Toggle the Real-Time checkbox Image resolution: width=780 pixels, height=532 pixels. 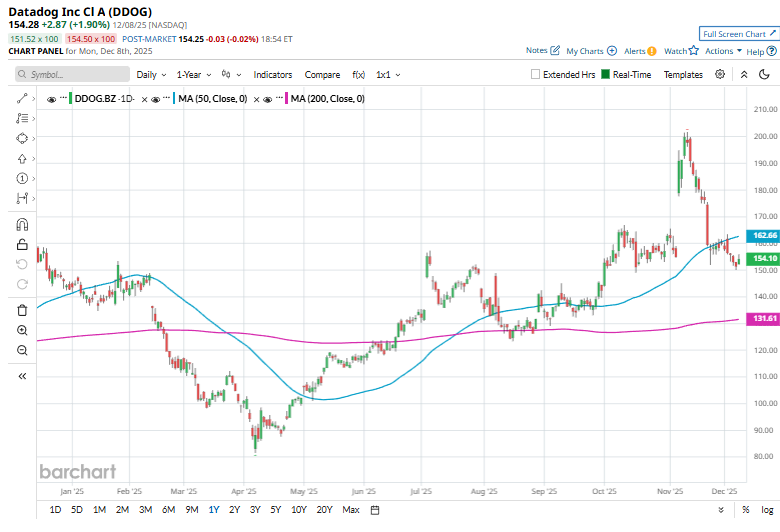point(605,74)
